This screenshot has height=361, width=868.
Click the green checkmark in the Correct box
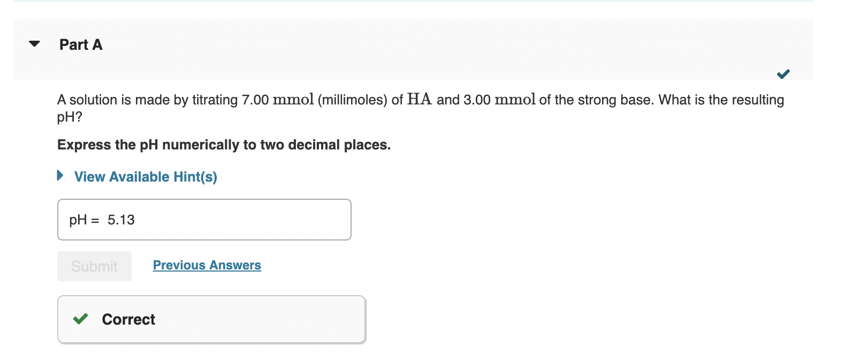[80, 319]
